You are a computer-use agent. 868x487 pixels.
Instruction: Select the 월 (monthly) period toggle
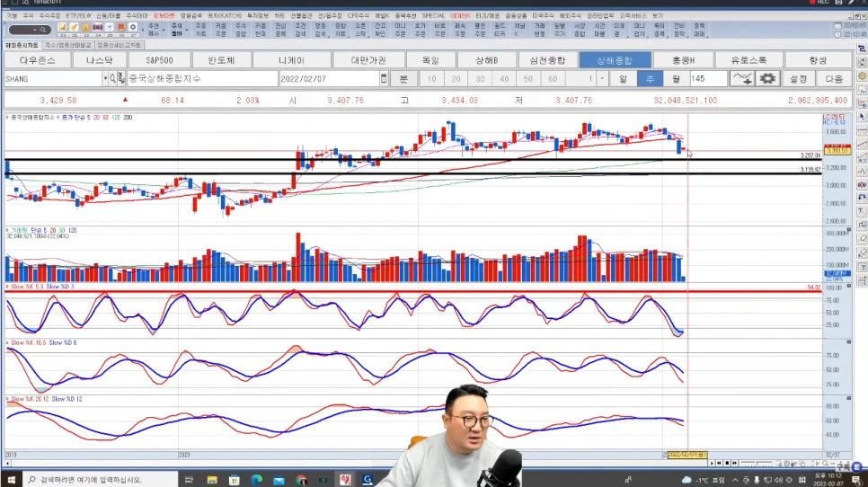point(676,79)
